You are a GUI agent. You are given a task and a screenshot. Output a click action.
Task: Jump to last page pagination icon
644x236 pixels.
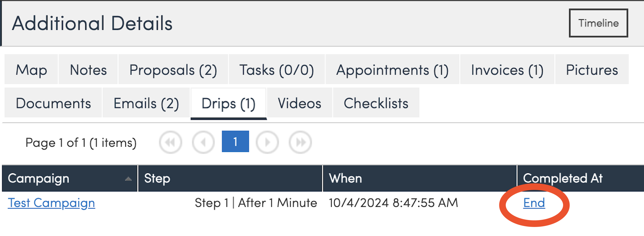[x=300, y=142]
